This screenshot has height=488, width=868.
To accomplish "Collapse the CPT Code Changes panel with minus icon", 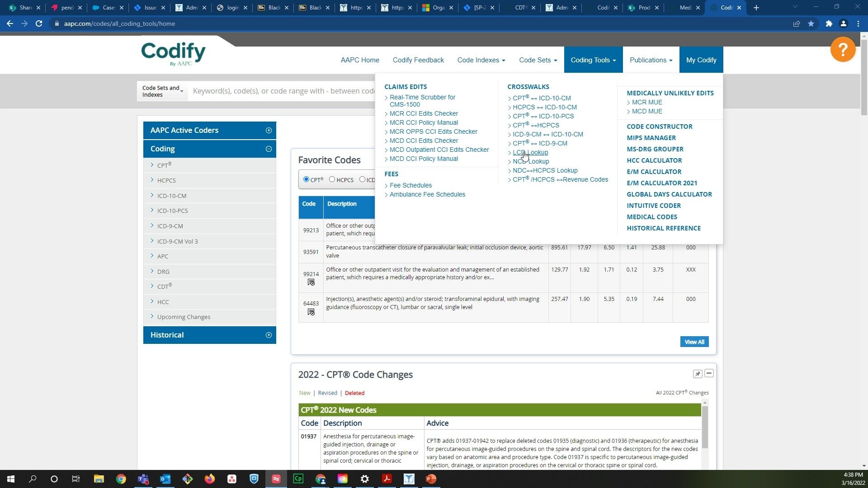I will (x=709, y=374).
